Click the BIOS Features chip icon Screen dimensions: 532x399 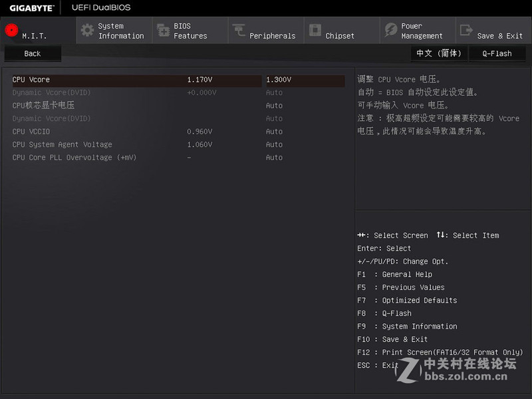[163, 30]
